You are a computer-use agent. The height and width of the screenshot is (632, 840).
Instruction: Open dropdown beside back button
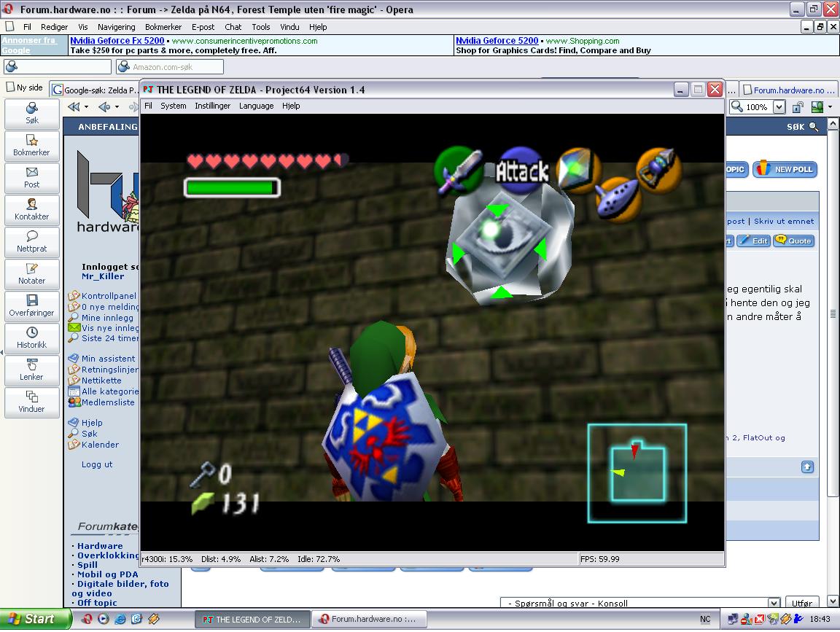[x=117, y=107]
